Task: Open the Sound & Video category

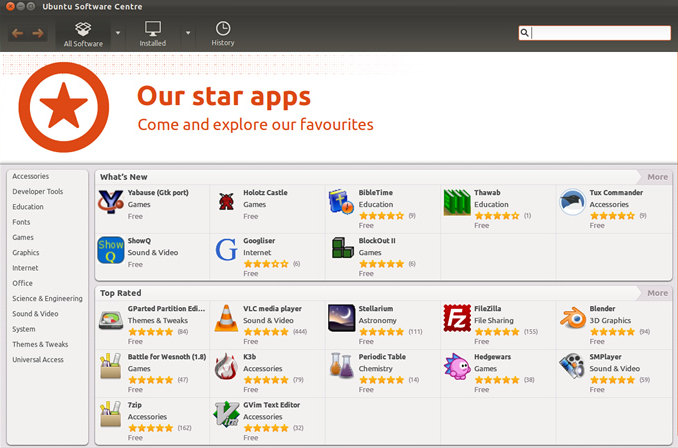Action: [35, 314]
